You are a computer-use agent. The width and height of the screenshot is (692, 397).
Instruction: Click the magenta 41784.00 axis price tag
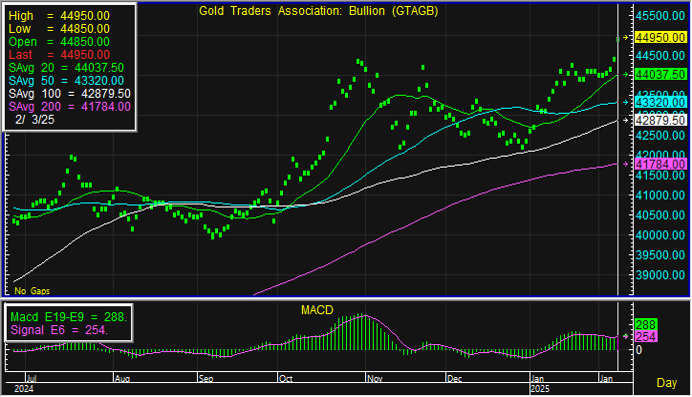point(660,164)
